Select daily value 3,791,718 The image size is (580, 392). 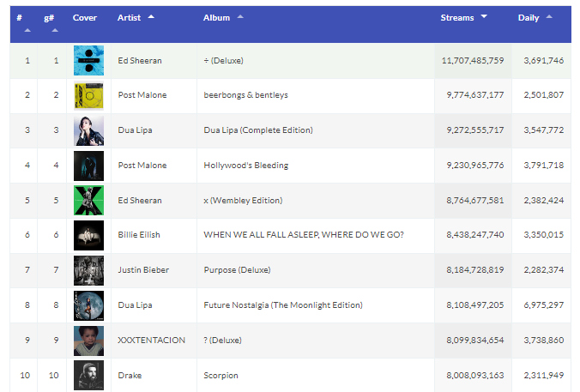coord(544,166)
